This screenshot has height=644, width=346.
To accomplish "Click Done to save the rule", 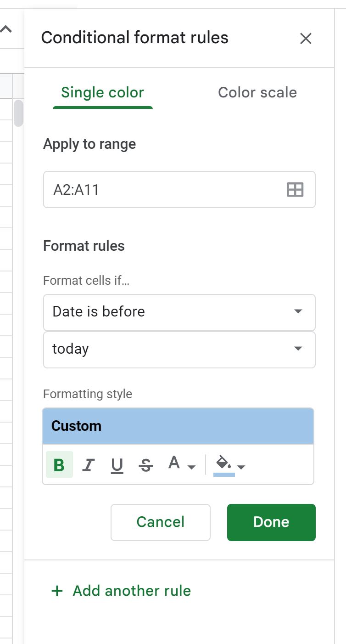I will (x=271, y=522).
